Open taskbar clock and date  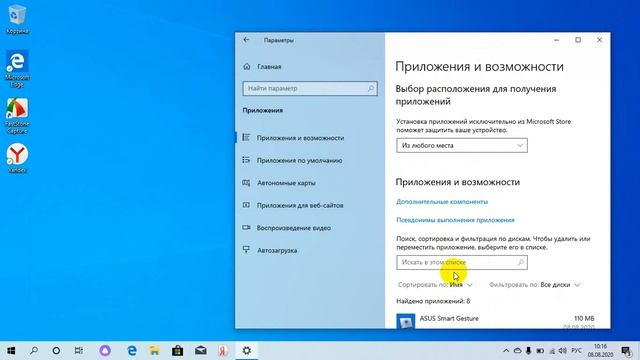coord(600,351)
